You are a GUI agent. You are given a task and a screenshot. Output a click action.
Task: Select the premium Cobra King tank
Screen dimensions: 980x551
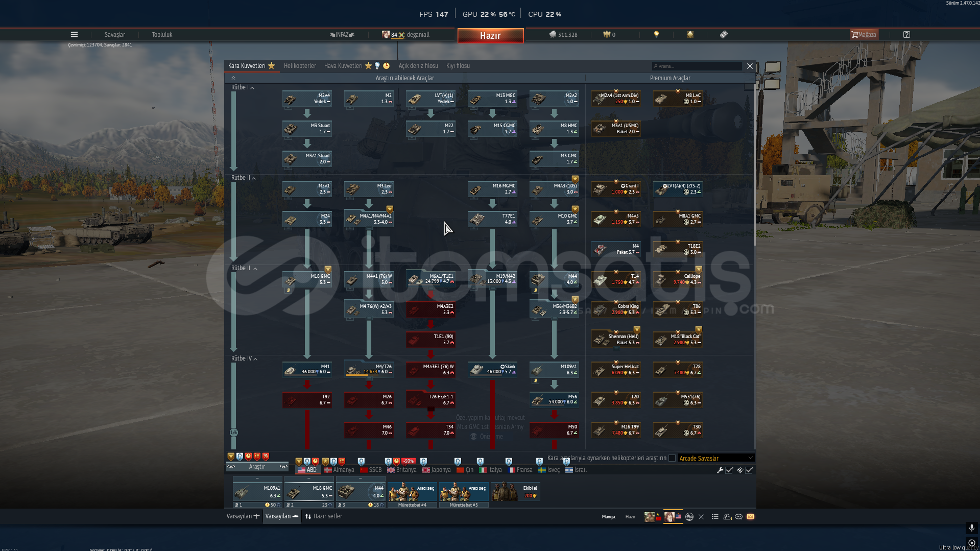point(616,309)
